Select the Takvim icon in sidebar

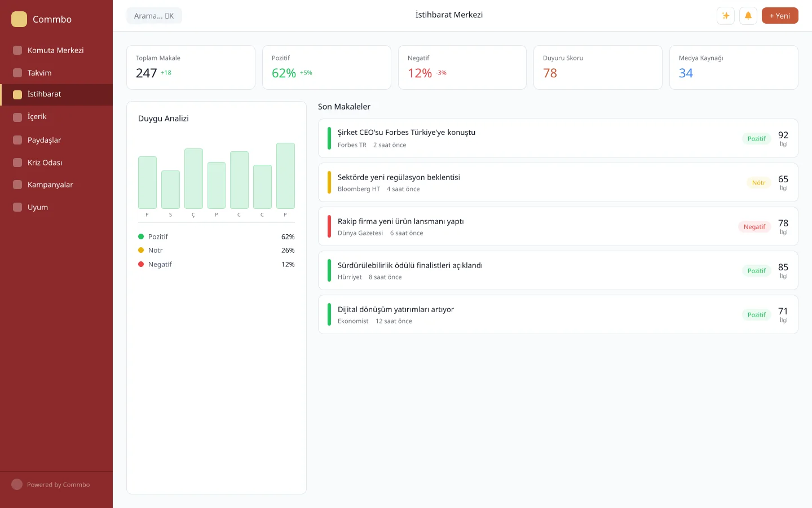[17, 73]
